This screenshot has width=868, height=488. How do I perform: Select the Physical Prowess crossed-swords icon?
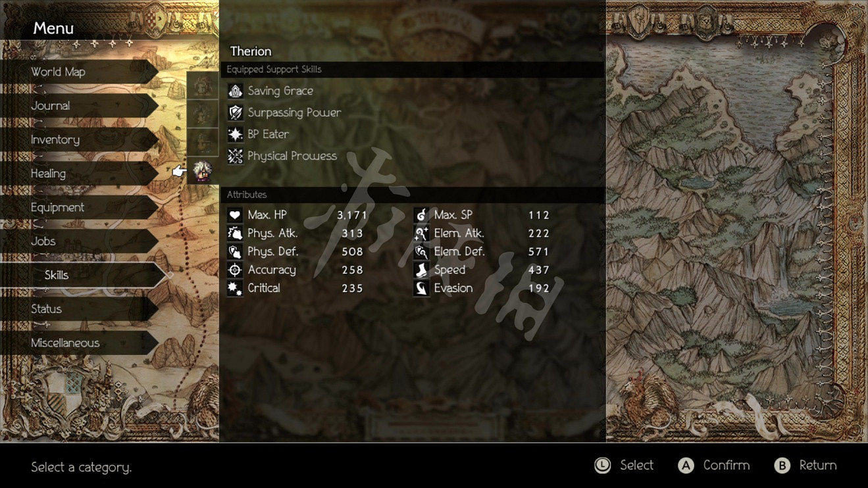point(235,156)
